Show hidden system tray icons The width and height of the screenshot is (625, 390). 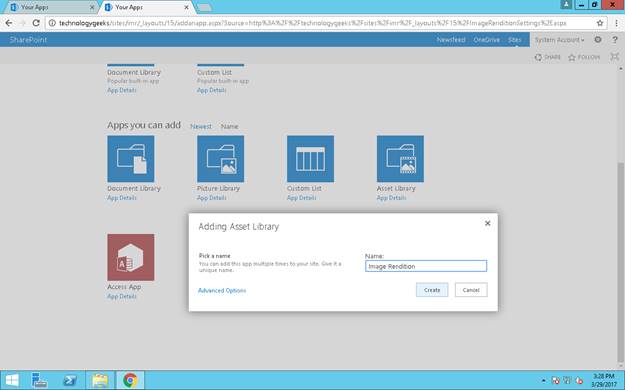coord(543,381)
